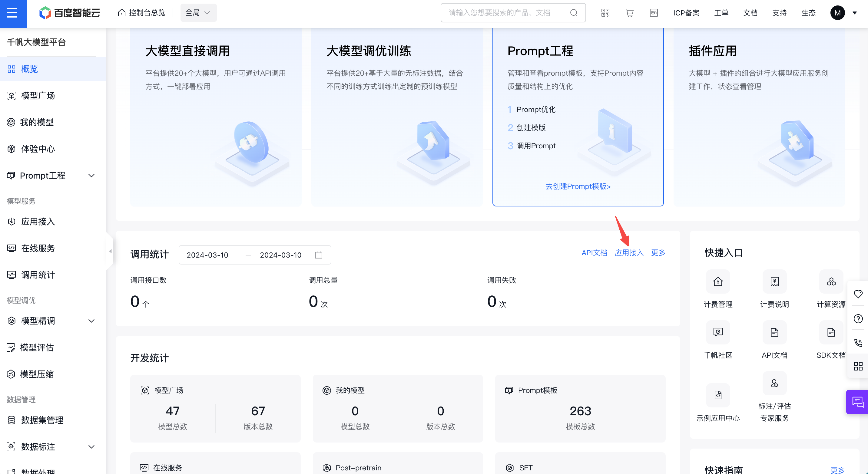Image resolution: width=868 pixels, height=474 pixels.
Task: Open the 全局 region dropdown
Action: pos(198,13)
